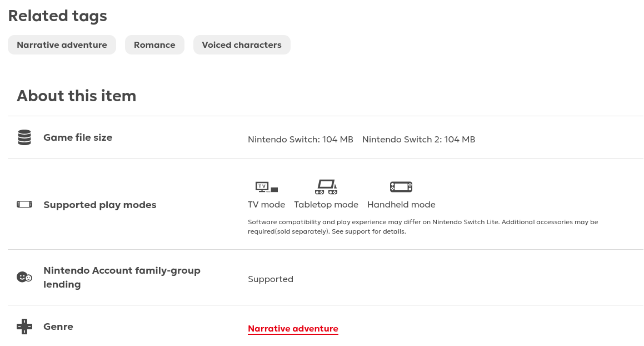
Task: Click the Supported lending status value
Action: tap(271, 279)
